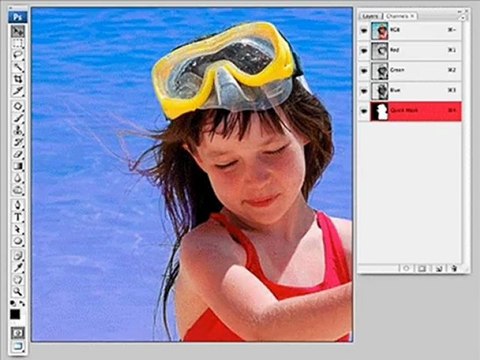Select the Blur tool

pyautogui.click(x=18, y=178)
